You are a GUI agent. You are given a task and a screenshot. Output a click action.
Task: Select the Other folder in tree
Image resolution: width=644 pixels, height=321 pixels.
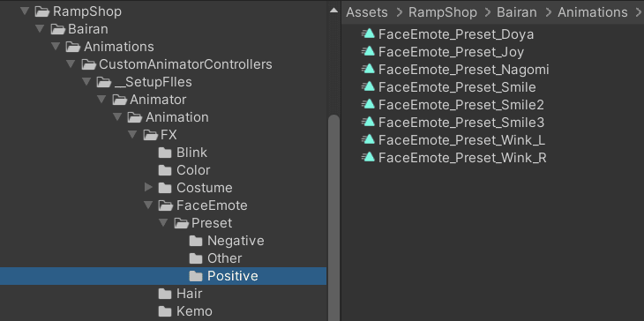click(x=215, y=258)
